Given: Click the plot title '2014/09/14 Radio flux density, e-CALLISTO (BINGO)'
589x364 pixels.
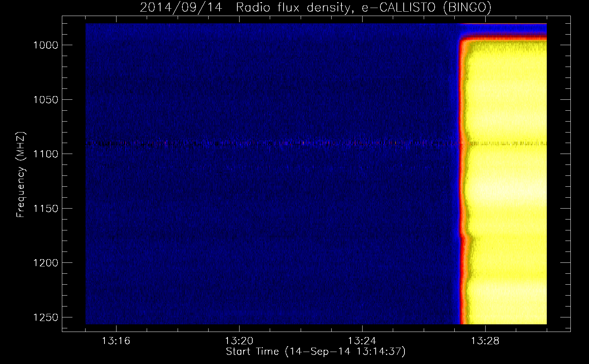Looking at the screenshot, I should tap(316, 7).
